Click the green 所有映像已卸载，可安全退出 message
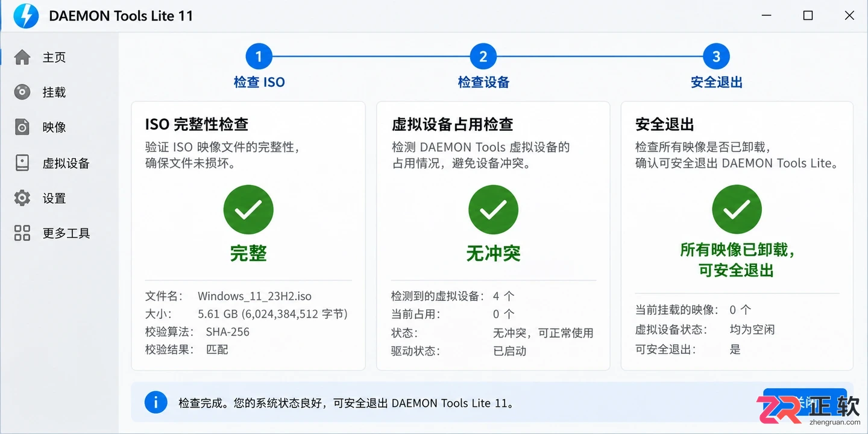The height and width of the screenshot is (434, 868). pyautogui.click(x=737, y=260)
